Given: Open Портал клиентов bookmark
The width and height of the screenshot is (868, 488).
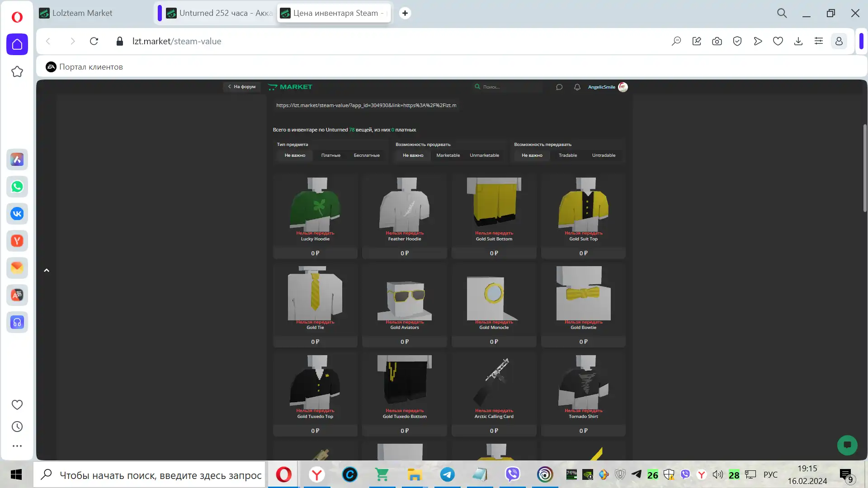Looking at the screenshot, I should pyautogui.click(x=84, y=67).
